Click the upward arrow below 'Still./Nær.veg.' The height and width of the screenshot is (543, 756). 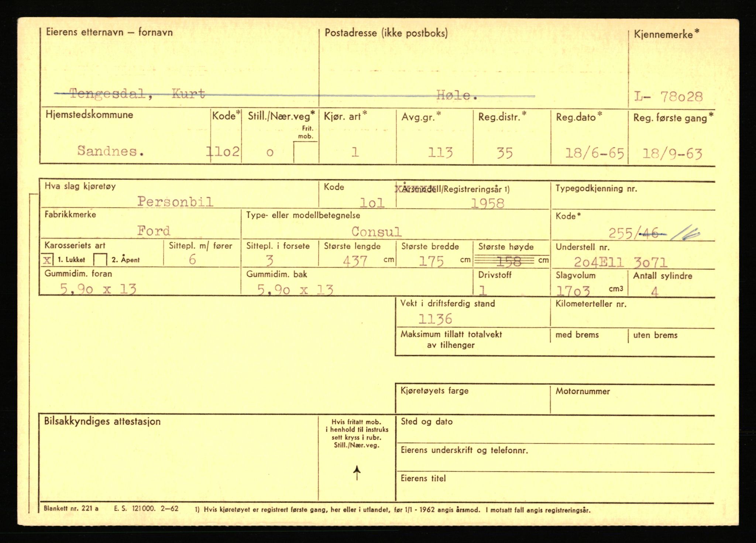click(x=357, y=473)
